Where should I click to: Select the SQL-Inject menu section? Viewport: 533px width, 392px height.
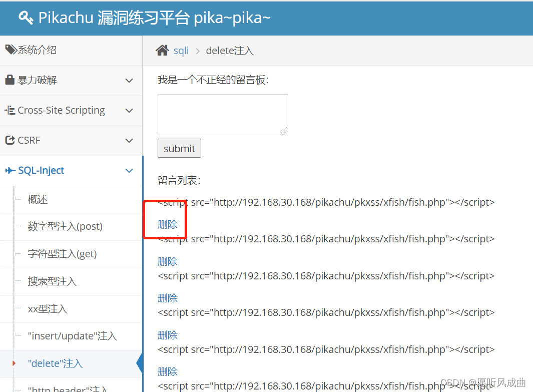[71, 171]
